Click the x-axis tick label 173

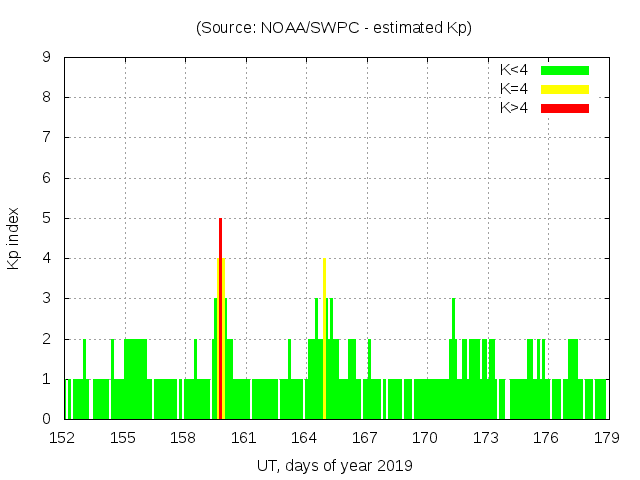[486, 438]
